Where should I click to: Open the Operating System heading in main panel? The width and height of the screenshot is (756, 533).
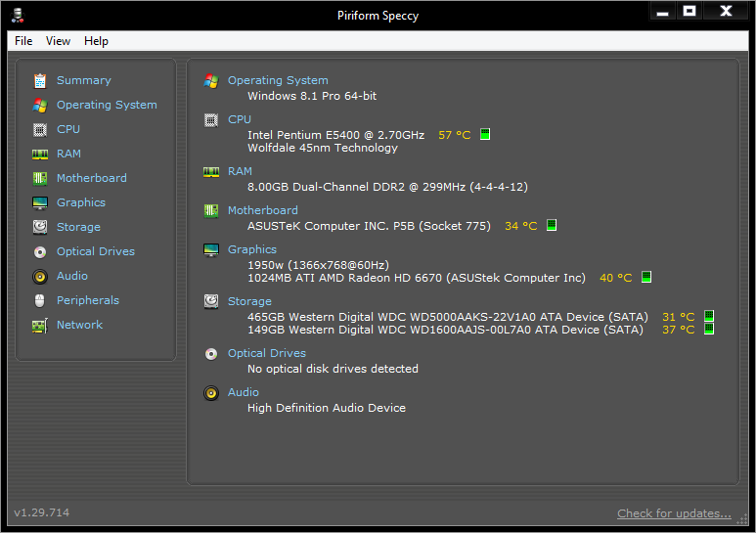(278, 80)
